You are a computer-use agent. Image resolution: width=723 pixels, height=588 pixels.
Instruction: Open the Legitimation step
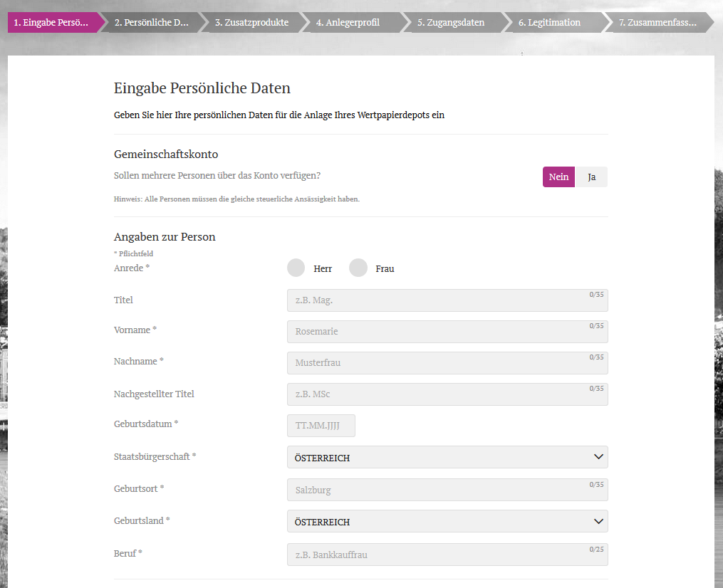[549, 22]
